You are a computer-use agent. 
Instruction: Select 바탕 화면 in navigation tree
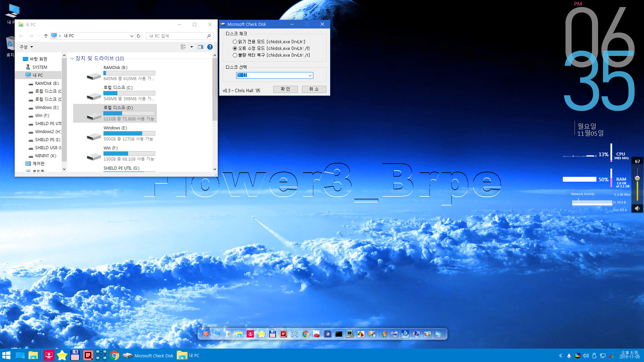pos(38,59)
